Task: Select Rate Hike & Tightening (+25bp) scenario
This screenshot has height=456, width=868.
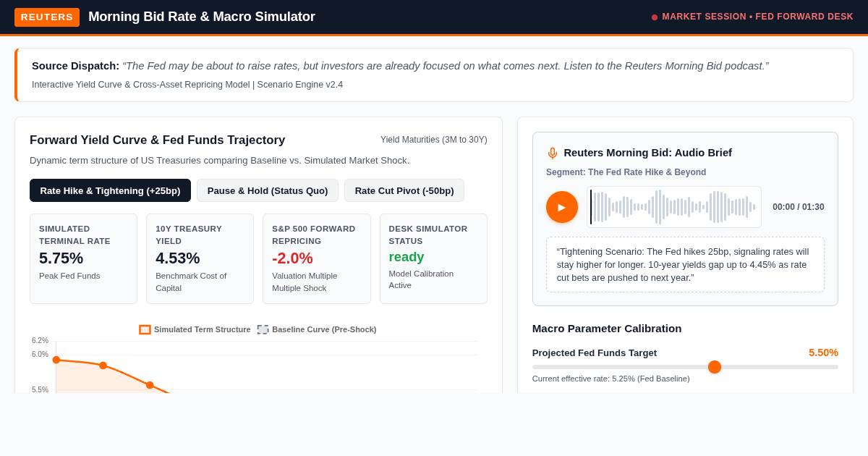Action: pos(110,190)
